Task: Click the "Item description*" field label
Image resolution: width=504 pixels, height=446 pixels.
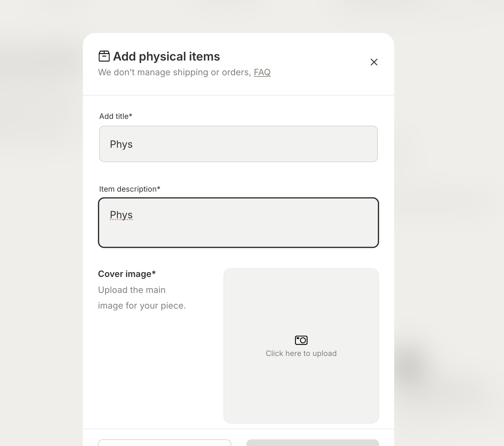Action: (130, 189)
